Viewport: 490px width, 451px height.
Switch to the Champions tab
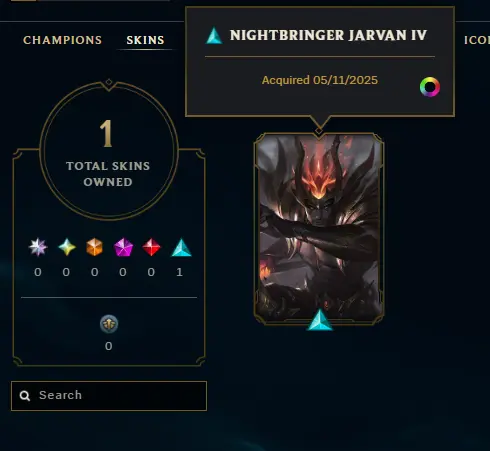62,40
